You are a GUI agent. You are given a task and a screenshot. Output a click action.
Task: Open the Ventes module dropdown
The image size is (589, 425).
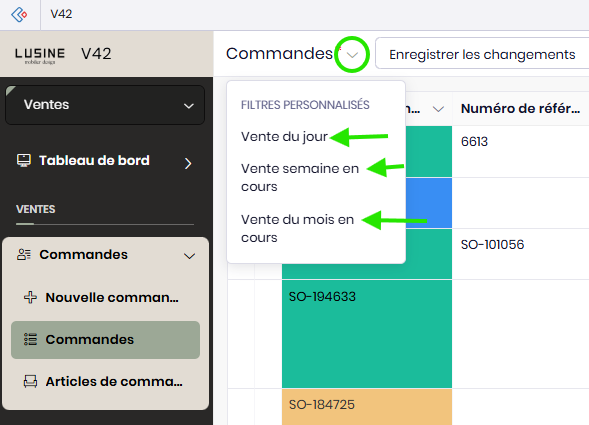(105, 105)
